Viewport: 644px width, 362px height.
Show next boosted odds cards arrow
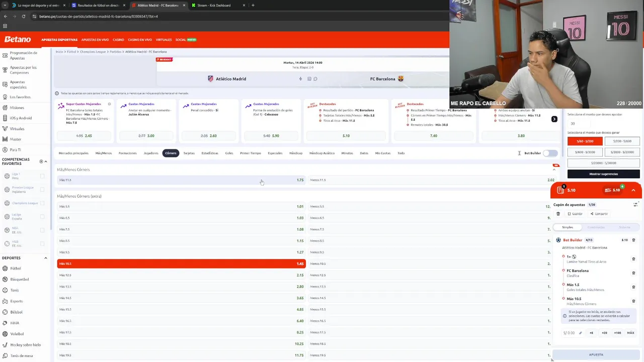(554, 119)
